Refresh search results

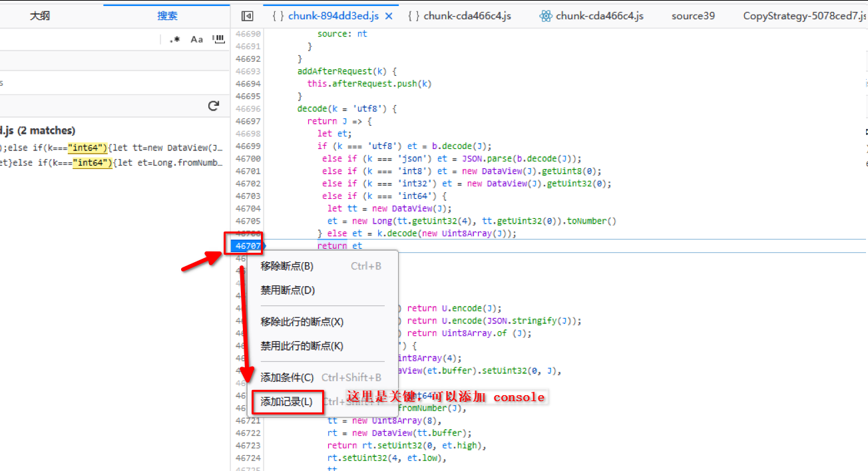[214, 106]
